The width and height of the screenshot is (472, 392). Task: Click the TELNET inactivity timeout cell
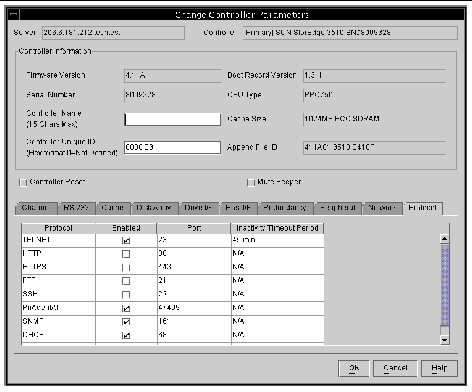[278, 240]
